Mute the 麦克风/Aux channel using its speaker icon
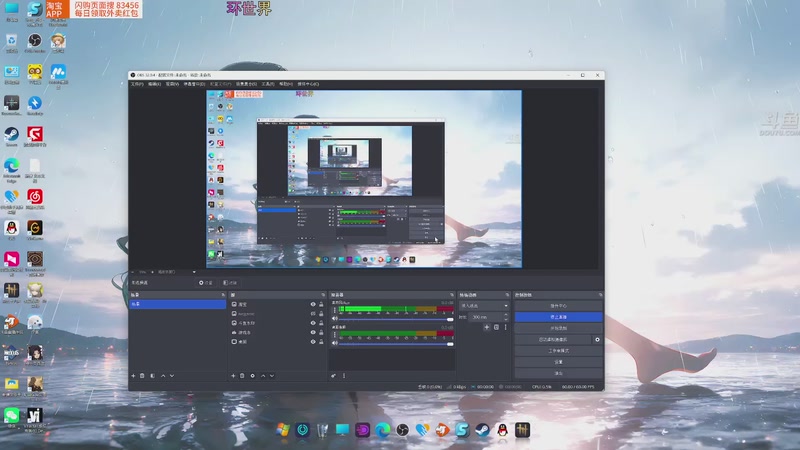The image size is (800, 450). [x=335, y=319]
